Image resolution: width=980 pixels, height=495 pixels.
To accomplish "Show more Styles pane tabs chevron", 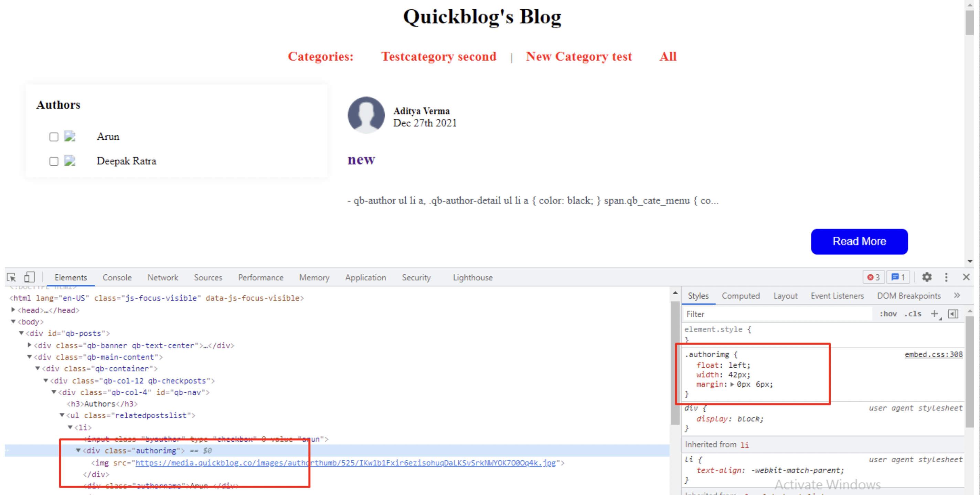I will [957, 296].
